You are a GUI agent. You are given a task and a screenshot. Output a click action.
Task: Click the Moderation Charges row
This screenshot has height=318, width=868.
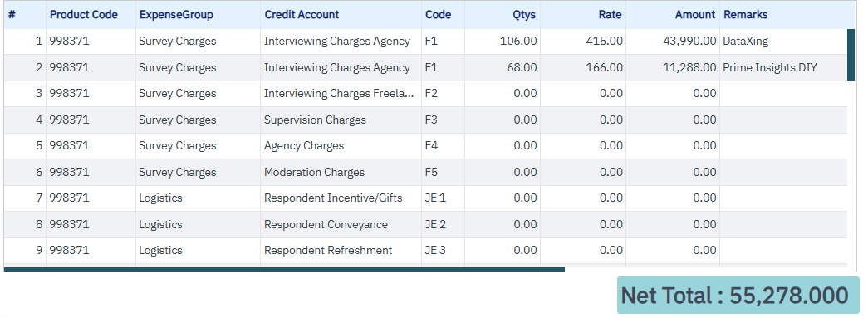point(425,172)
